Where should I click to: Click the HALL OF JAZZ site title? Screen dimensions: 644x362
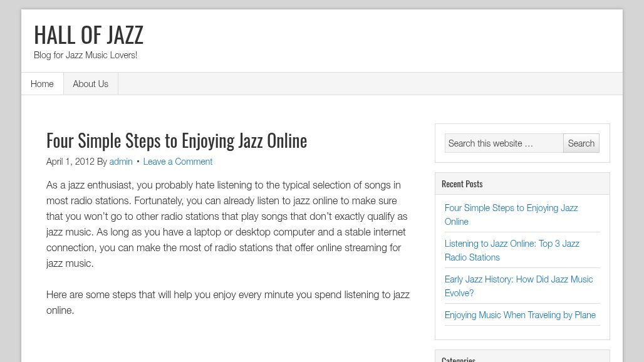click(88, 34)
